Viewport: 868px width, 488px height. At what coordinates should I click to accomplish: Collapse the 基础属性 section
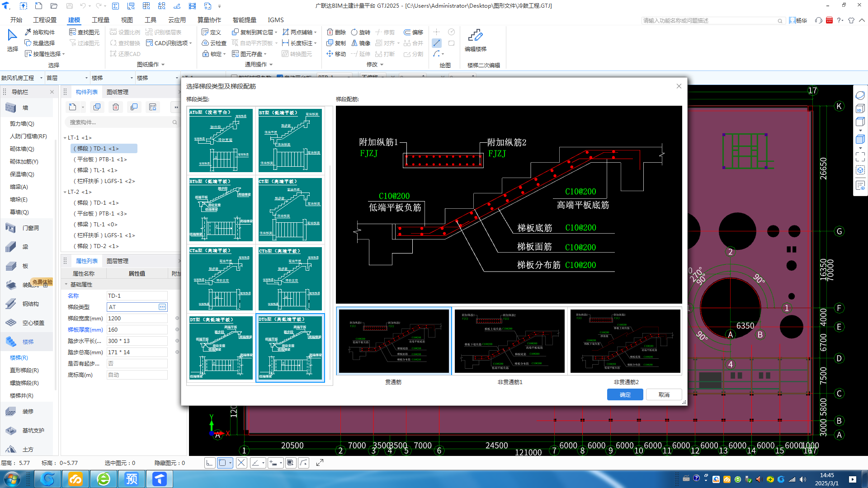click(x=66, y=285)
